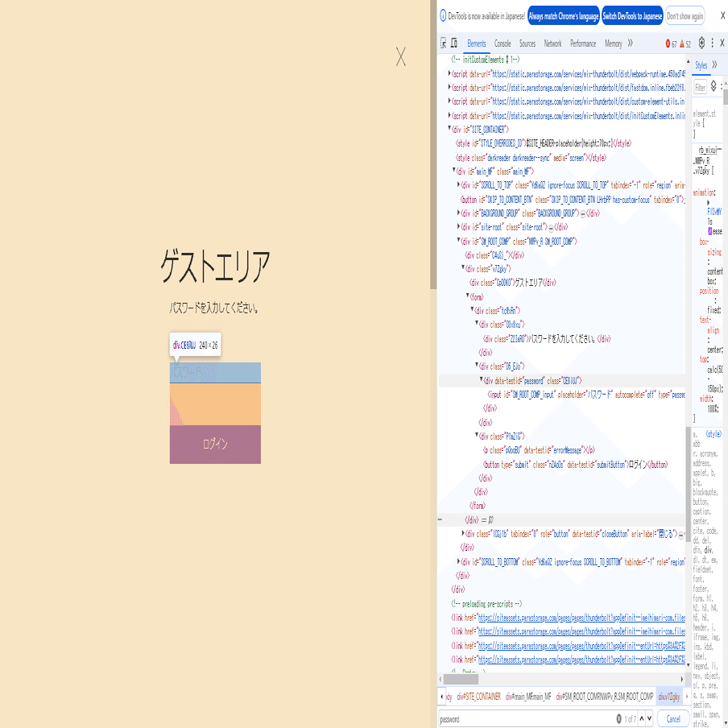
Task: Click the page vertical scrollbar thumb
Action: coord(433,144)
